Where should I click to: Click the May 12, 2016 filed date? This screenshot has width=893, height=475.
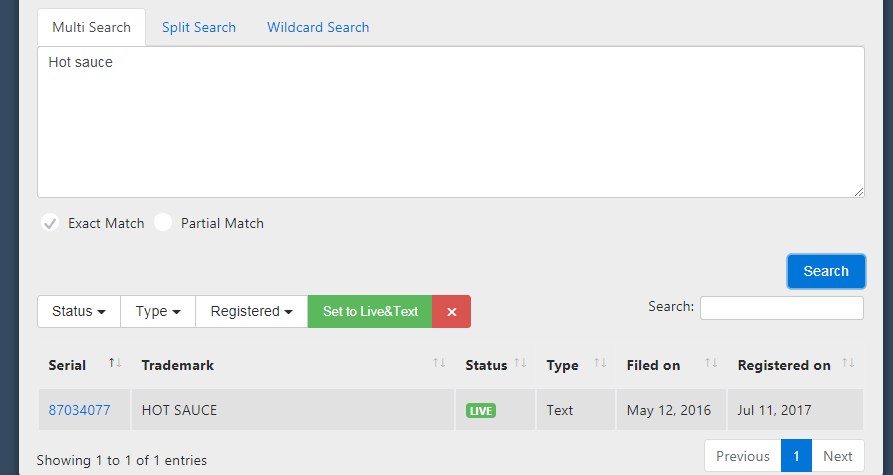tap(669, 410)
